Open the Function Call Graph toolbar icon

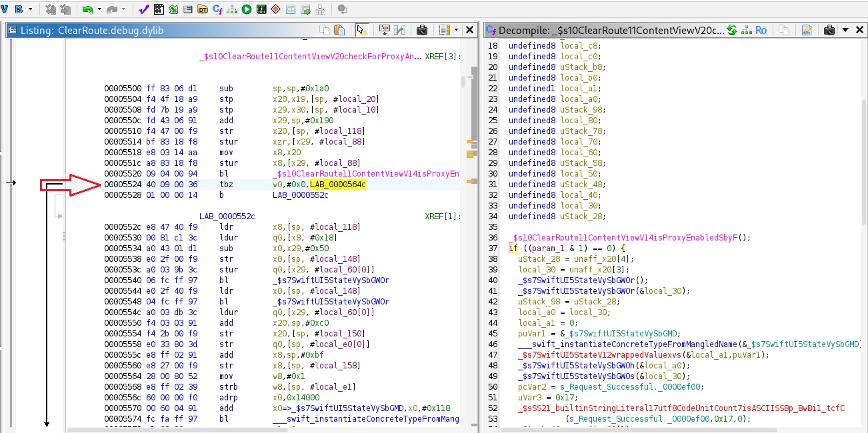click(x=232, y=9)
